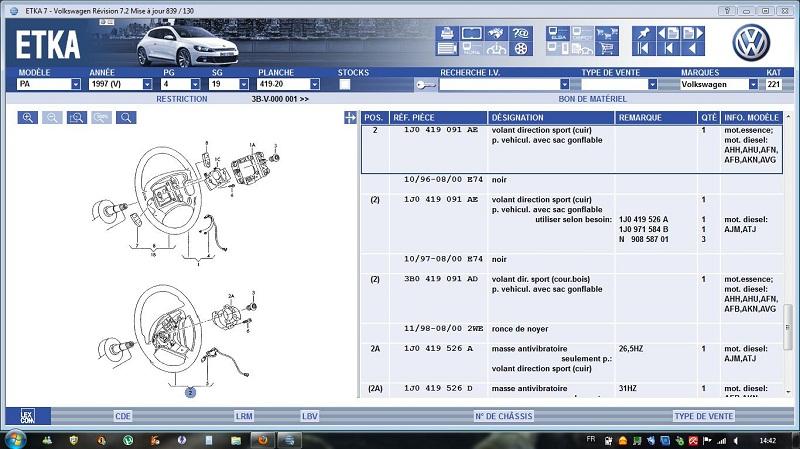
Task: Select the RESTRICTION tab
Action: (182, 99)
